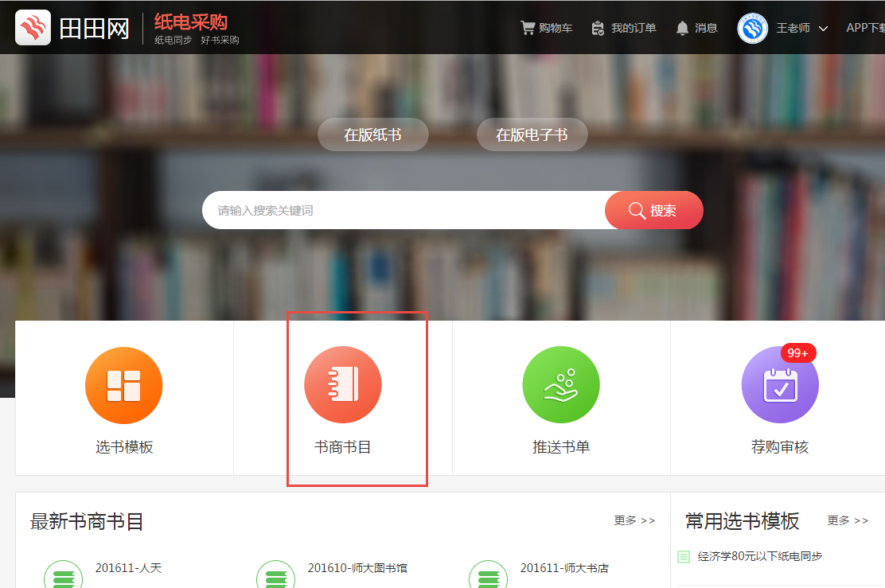Click the 纸电采购 header title
Screen dimensions: 885x588
click(x=191, y=22)
